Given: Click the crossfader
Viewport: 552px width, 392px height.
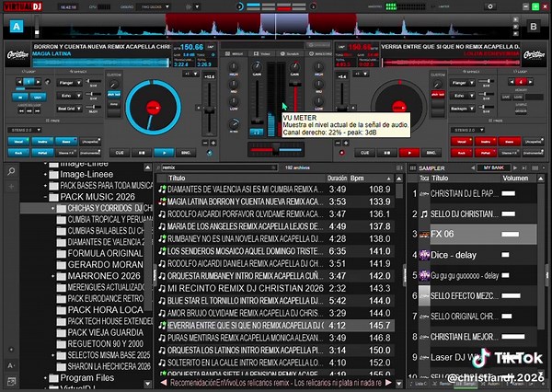Looking at the screenshot, I should point(276,149).
